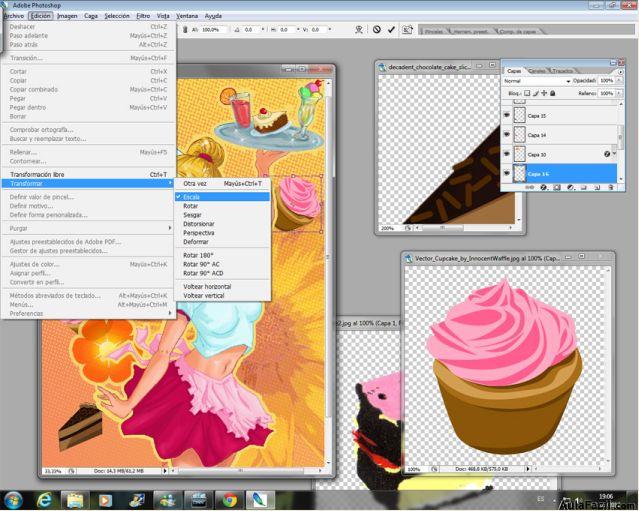Click the warp mode switch icon in options bar
This screenshot has height=511, width=639.
point(359,29)
